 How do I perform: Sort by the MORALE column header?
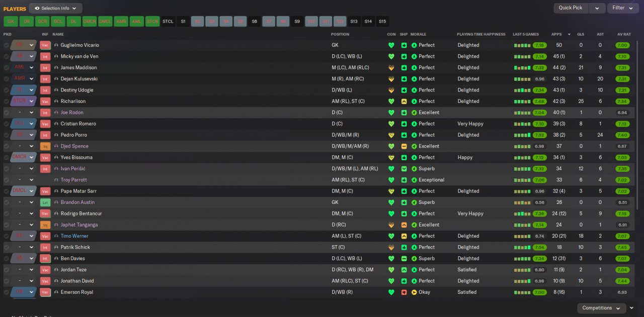418,34
